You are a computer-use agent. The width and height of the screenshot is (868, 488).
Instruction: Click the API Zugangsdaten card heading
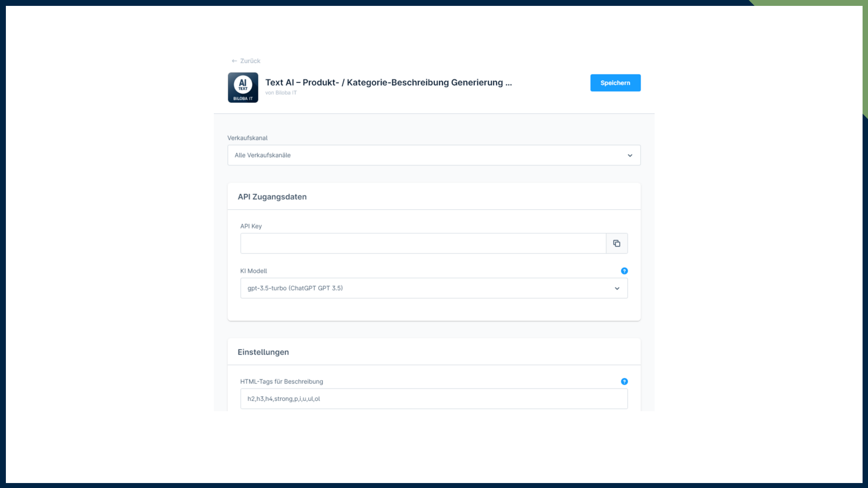tap(272, 197)
